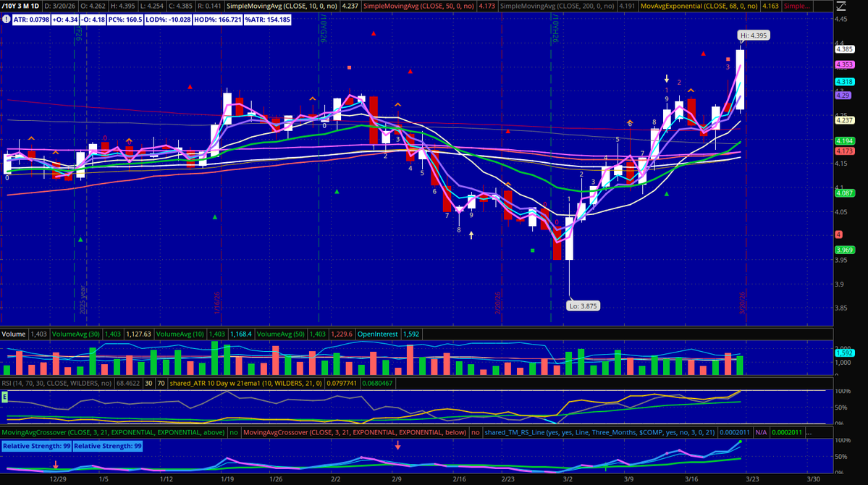Image resolution: width=868 pixels, height=485 pixels.
Task: Click the second Relative Strength: 99 label
Action: 108,446
